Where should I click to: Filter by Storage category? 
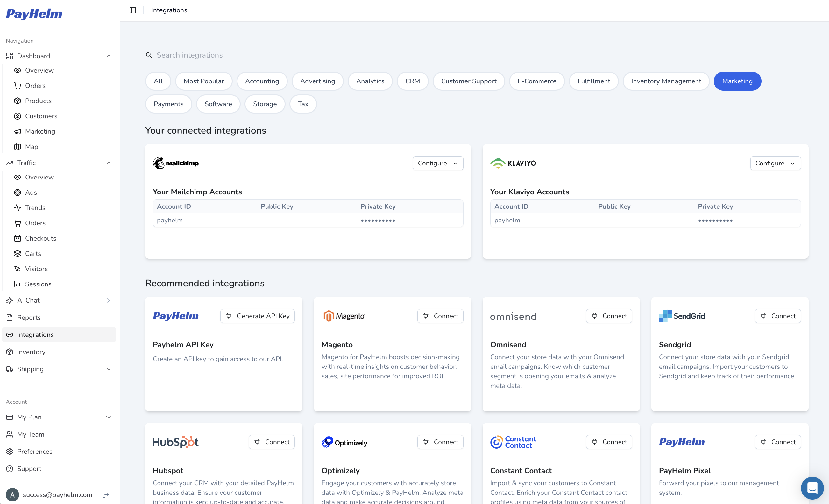[265, 104]
